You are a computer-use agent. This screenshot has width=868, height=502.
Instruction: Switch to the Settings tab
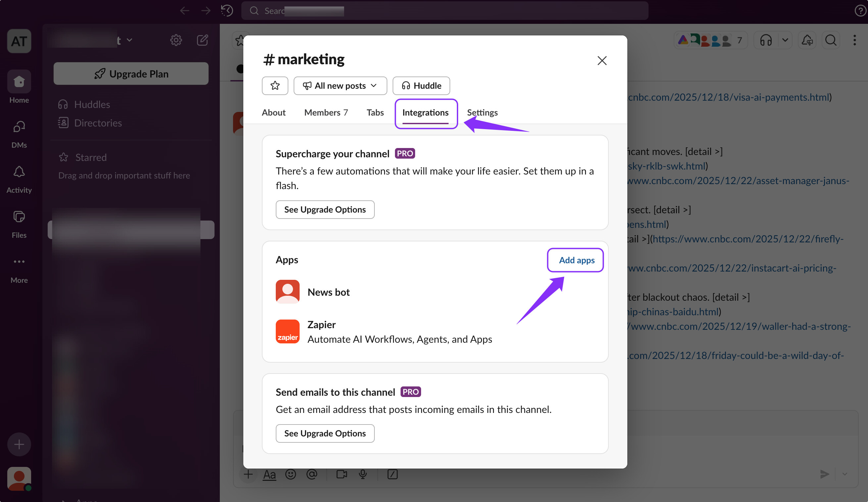click(x=482, y=112)
